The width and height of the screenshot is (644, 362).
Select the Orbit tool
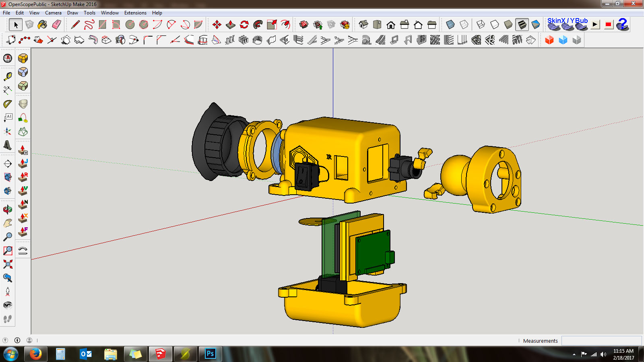(x=8, y=210)
